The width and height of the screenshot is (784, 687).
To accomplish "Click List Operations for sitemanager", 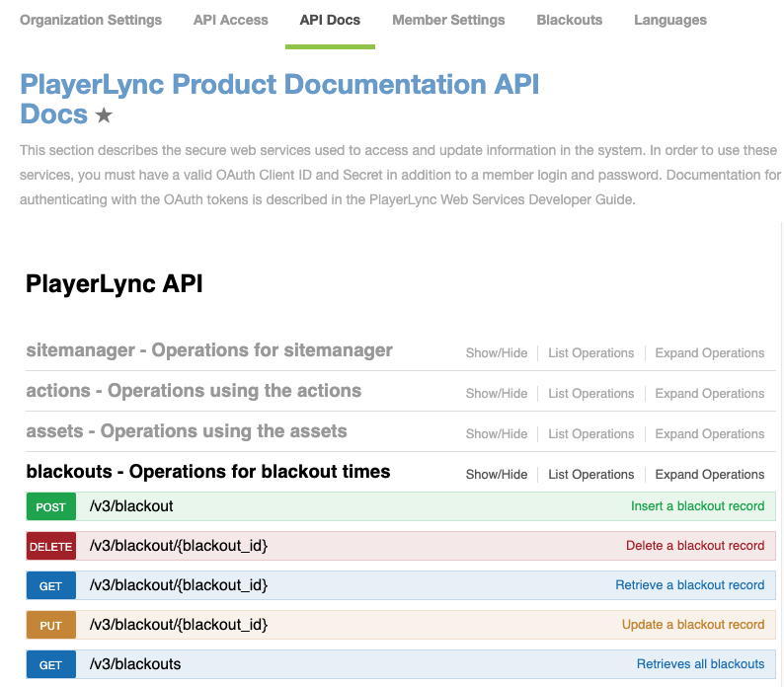I will [x=591, y=353].
